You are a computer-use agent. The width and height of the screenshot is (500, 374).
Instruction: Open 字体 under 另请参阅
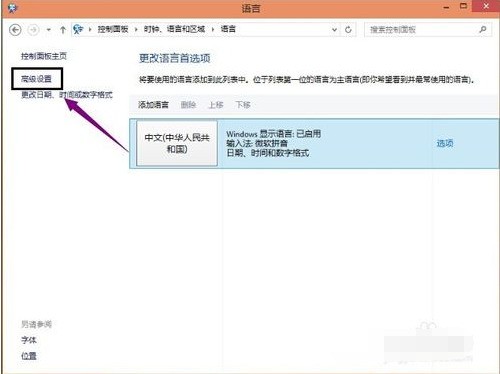(x=29, y=340)
